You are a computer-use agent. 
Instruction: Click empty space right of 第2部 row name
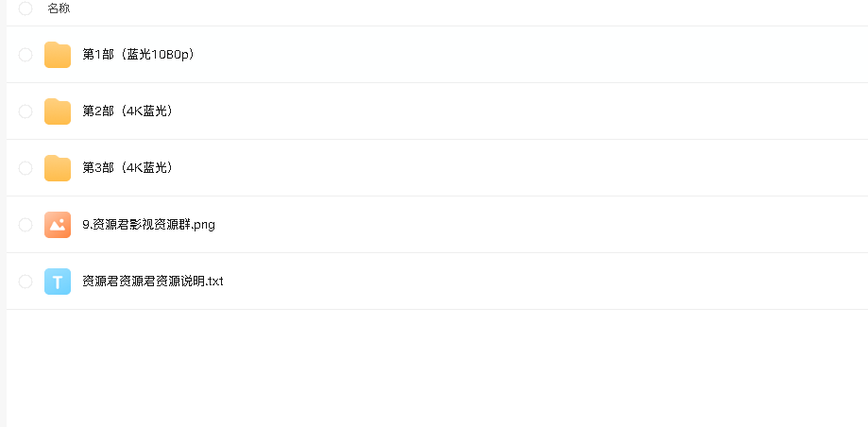[x=520, y=111]
